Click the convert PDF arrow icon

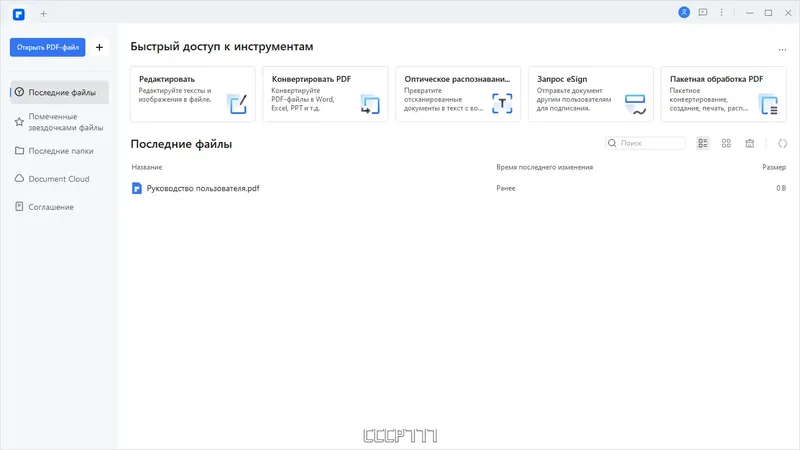point(370,104)
